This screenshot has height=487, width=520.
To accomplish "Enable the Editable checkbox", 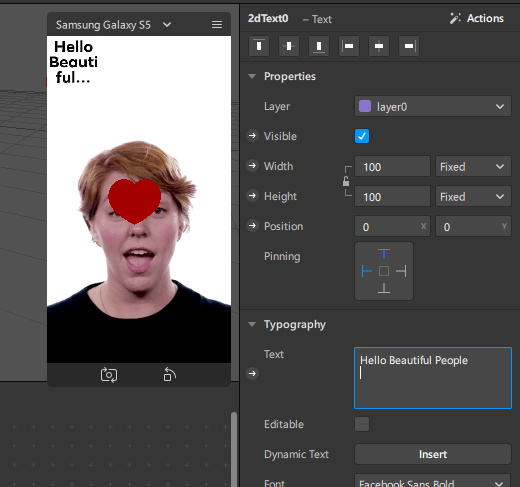I will [362, 424].
